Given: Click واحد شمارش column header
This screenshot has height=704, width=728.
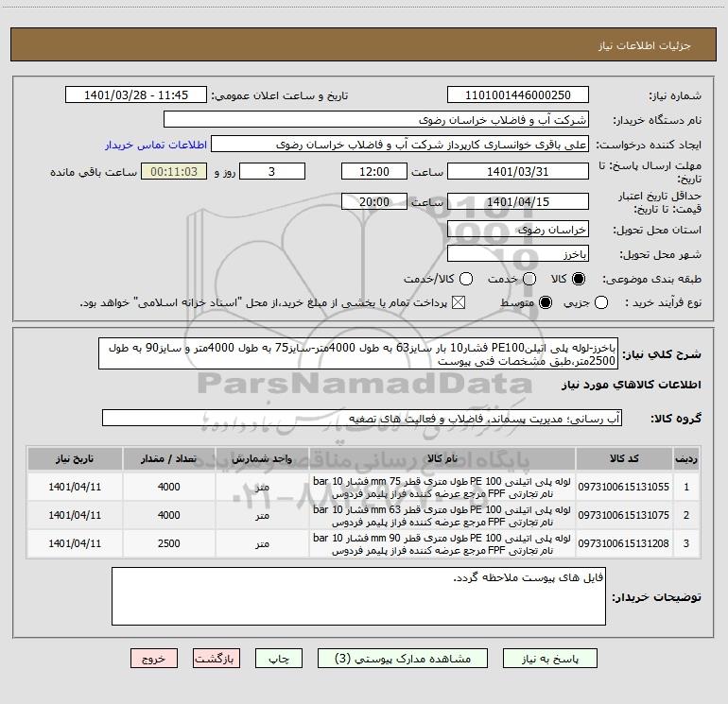Looking at the screenshot, I should (262, 458).
